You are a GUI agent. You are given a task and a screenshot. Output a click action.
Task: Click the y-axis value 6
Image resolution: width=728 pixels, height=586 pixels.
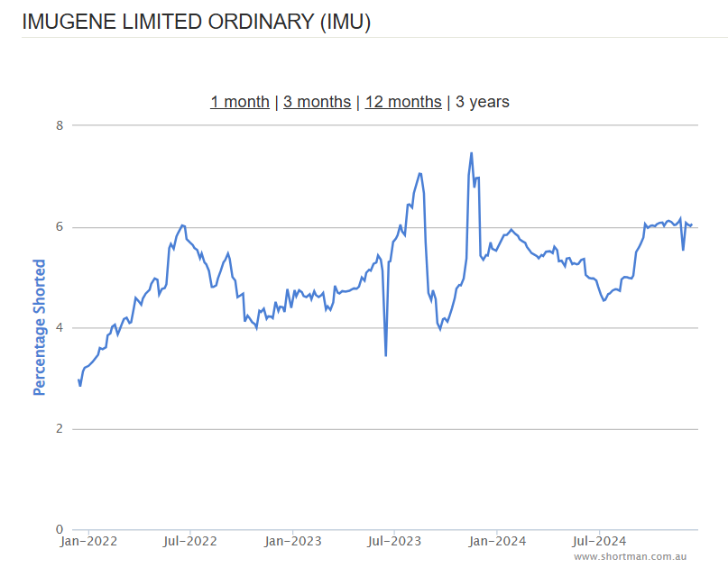60,227
